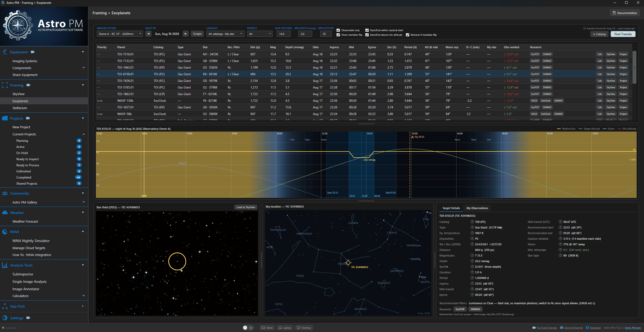644x332 pixels.
Task: Click the help icon beside Recommended start
Action: click(560, 227)
